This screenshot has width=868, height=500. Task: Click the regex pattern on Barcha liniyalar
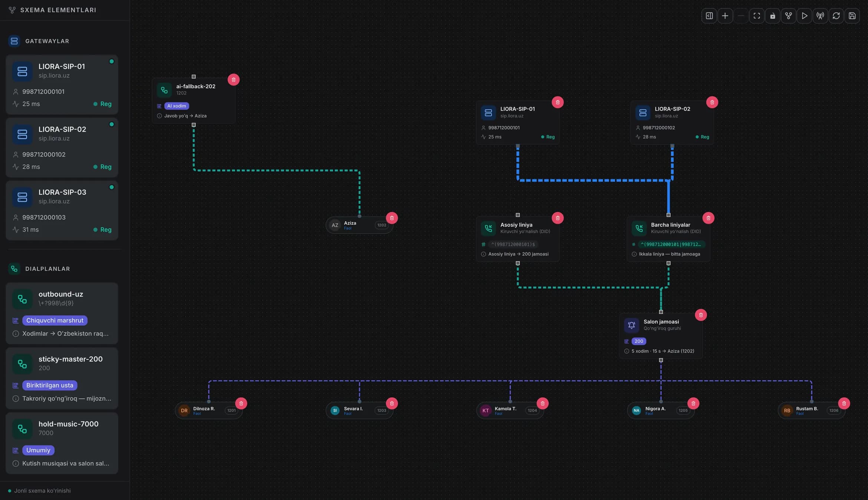671,244
